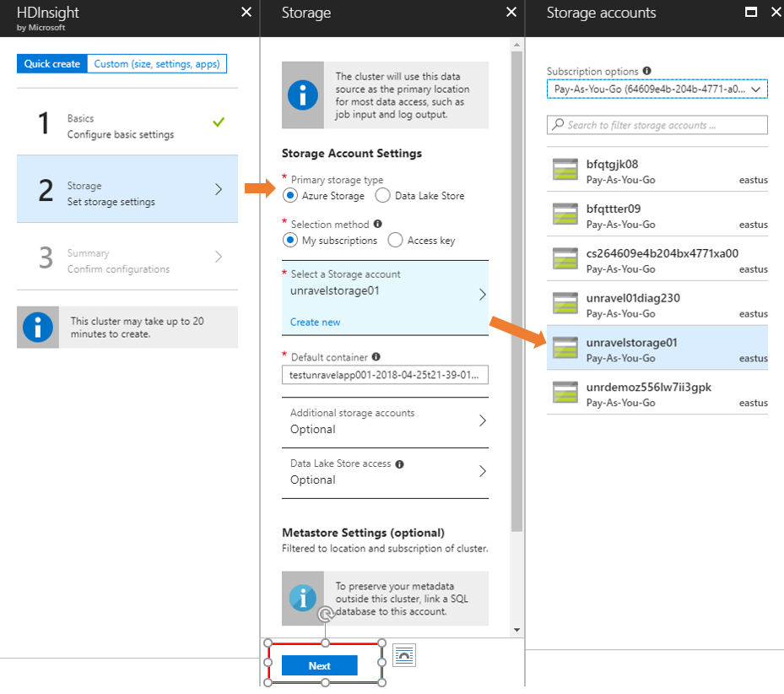Click the search magnifier icon in storage filter

[558, 125]
